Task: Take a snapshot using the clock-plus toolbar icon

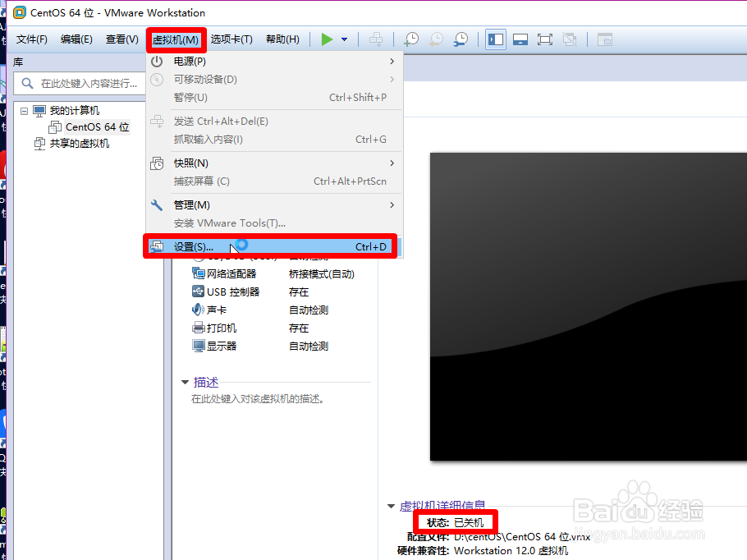Action: [411, 39]
